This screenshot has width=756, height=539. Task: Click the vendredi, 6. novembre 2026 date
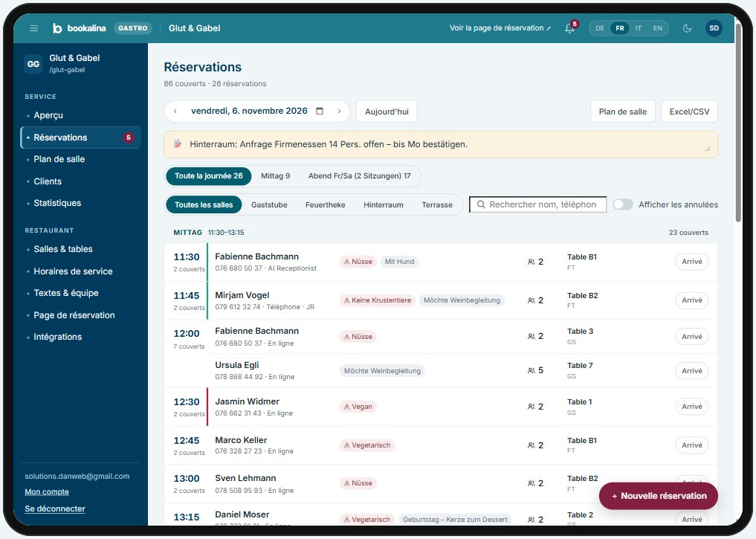click(x=249, y=111)
